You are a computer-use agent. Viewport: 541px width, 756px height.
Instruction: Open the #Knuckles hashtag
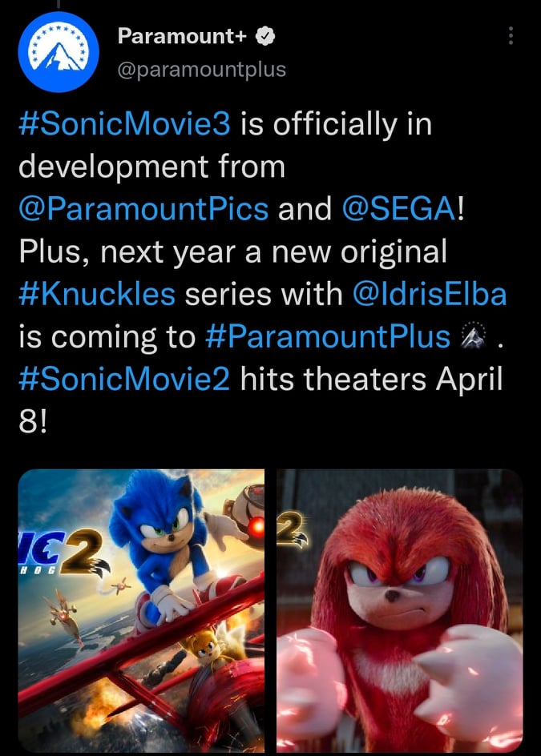pyautogui.click(x=96, y=294)
